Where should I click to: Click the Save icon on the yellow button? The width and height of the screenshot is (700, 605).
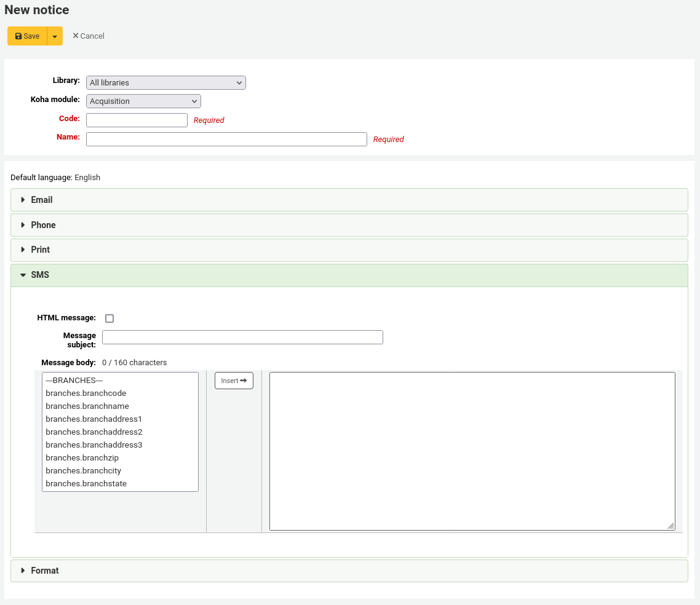[x=20, y=36]
